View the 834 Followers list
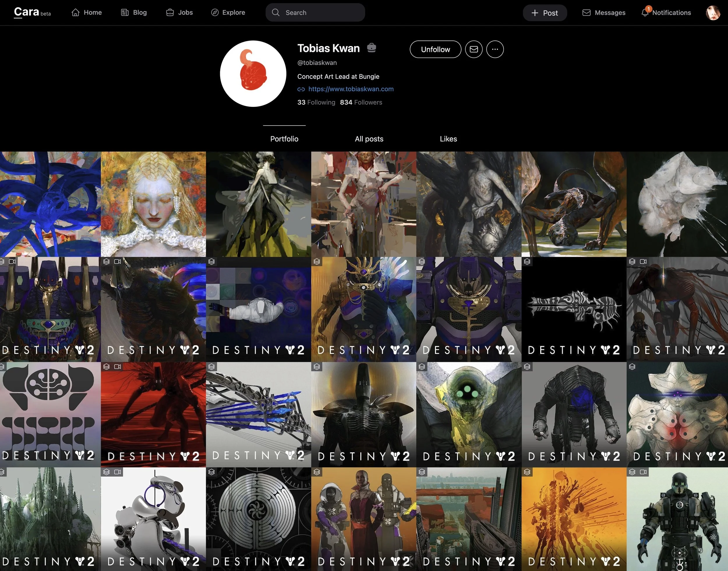 [x=361, y=102]
